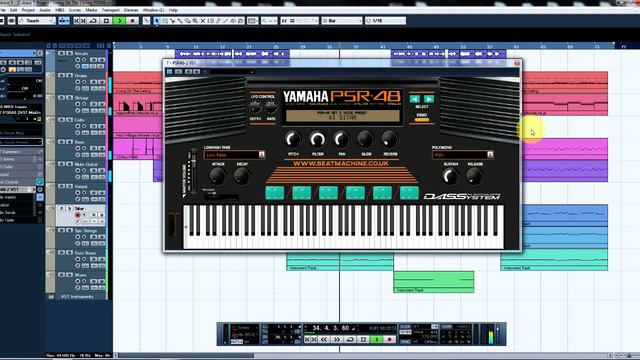
Task: Open the preset selector in the plugin header
Action: click(x=232, y=71)
